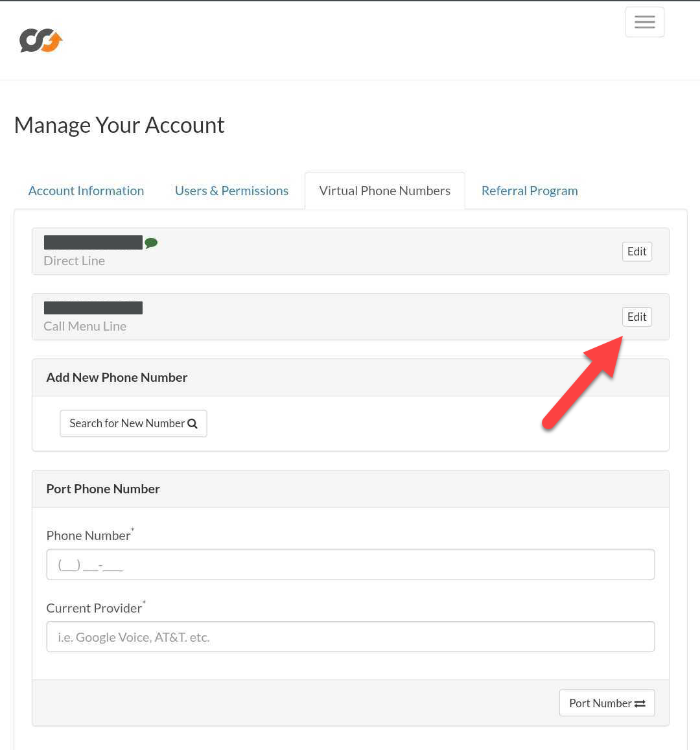Image resolution: width=700 pixels, height=750 pixels.
Task: Click the magnifier icon in search button
Action: 192,424
